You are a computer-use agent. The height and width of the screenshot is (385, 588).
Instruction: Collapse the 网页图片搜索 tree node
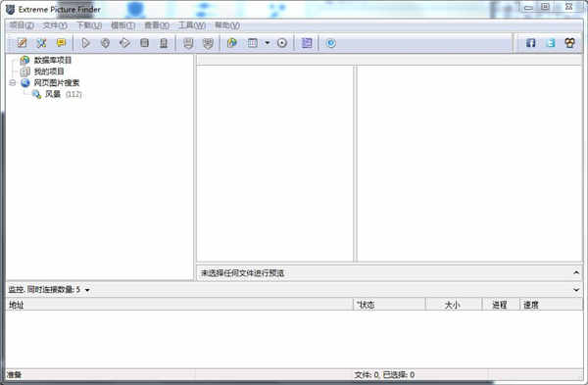click(x=13, y=83)
